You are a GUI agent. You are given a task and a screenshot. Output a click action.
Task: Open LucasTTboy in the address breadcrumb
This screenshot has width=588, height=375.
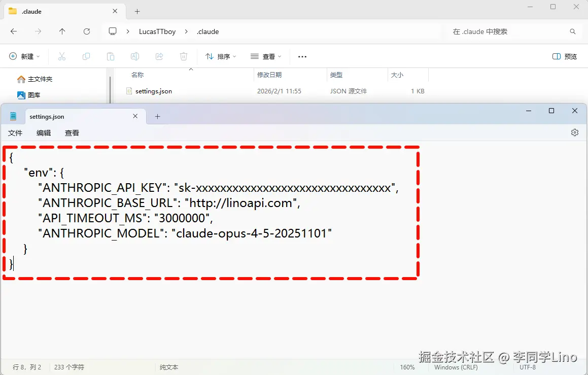[x=157, y=32]
